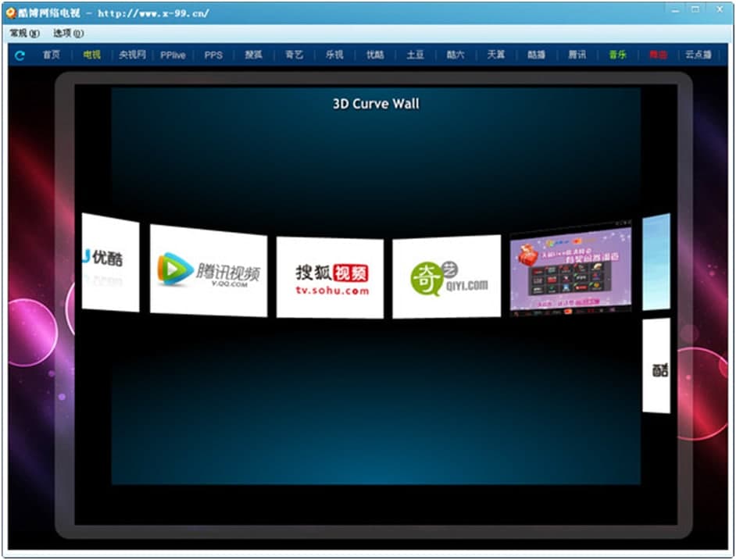This screenshot has height=560, width=736.
Task: Open the 腾讯视频 v.qq.com card
Action: click(209, 270)
